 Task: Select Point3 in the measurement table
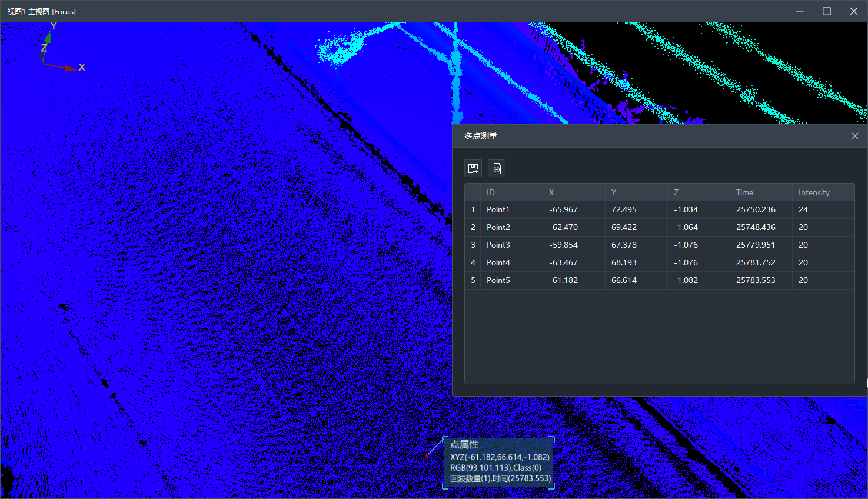pos(498,245)
